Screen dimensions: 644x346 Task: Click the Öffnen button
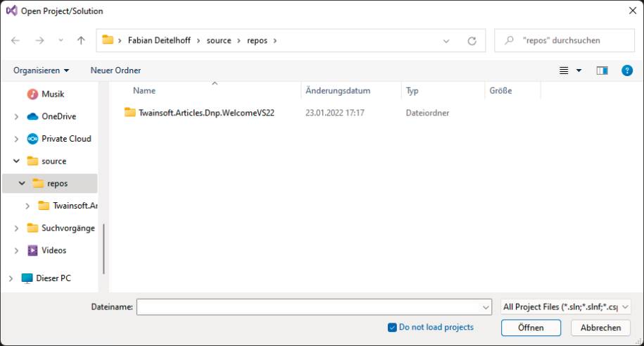tap(531, 328)
